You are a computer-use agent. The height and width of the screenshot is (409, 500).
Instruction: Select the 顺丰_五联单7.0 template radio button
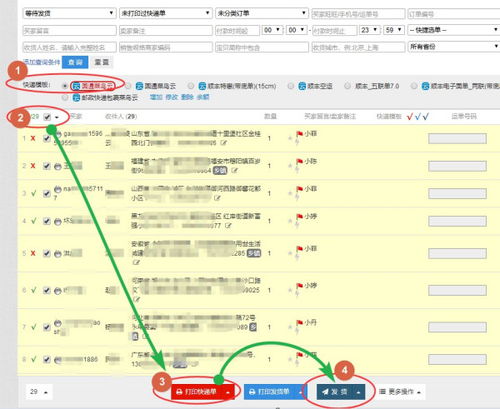(347, 86)
